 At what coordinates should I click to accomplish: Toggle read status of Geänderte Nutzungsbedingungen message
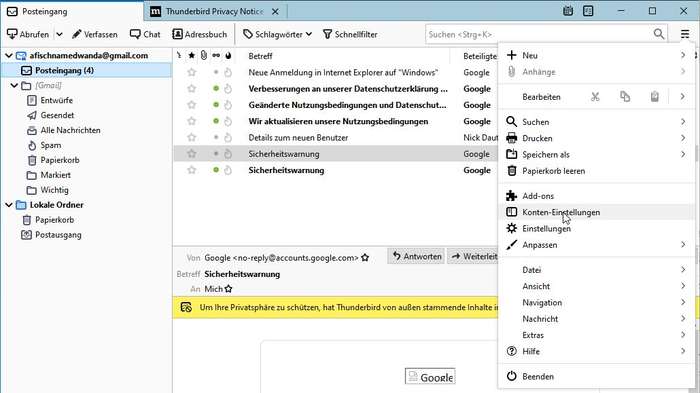(x=216, y=105)
